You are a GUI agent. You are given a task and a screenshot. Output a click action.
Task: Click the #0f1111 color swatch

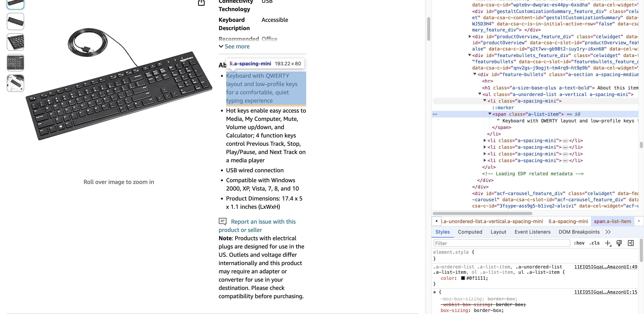[x=463, y=278]
